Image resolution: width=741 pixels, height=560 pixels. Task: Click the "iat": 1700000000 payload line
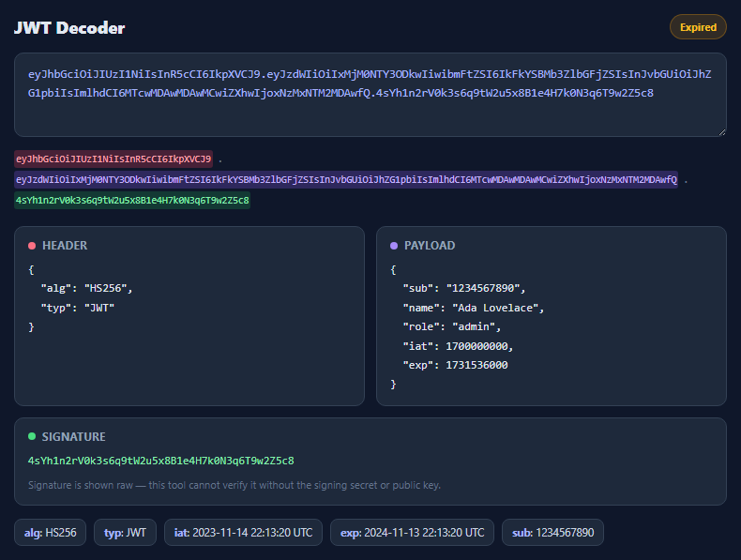tap(458, 346)
